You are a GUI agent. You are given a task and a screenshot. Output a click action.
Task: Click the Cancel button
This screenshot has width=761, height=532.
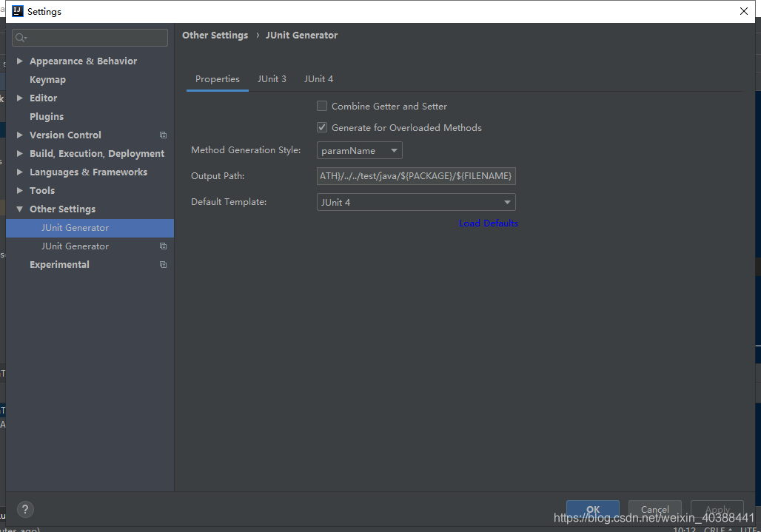point(654,509)
